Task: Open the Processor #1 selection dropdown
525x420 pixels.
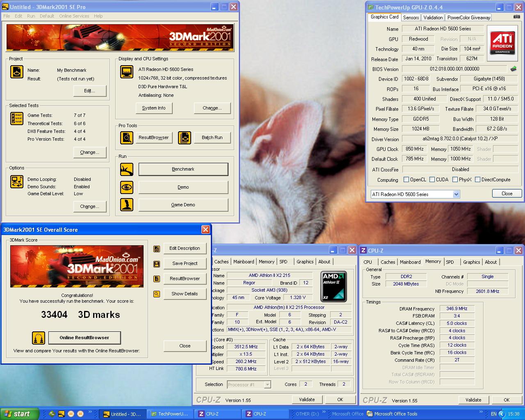Action: click(267, 385)
